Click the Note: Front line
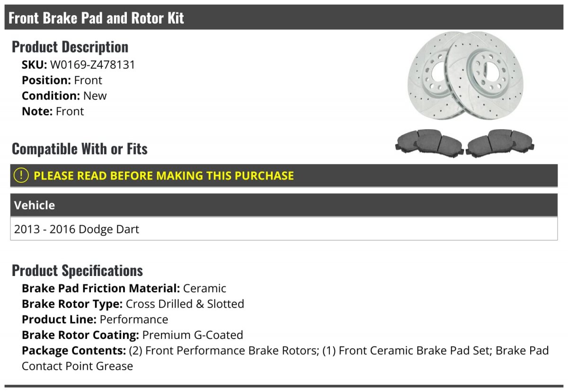This screenshot has width=568, height=392. (53, 111)
